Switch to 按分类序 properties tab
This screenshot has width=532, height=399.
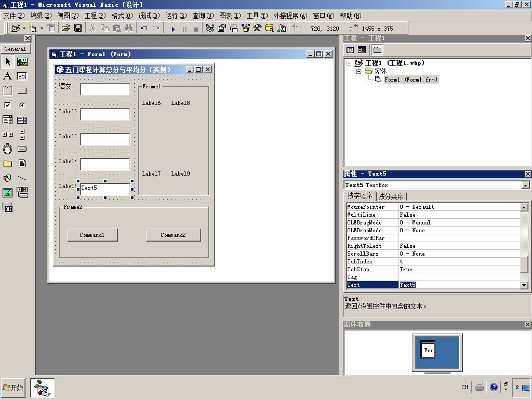pyautogui.click(x=391, y=196)
